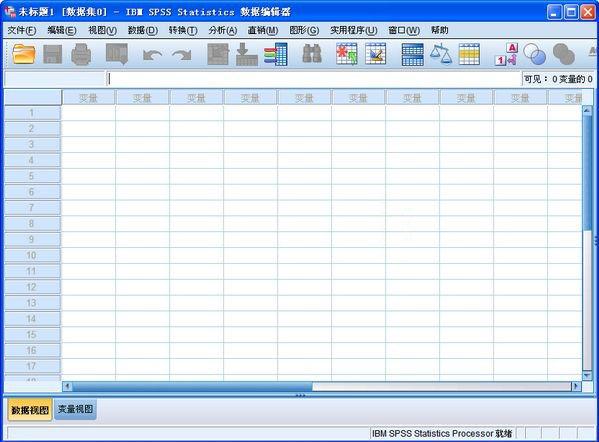Viewport: 599px width, 442px height.
Task: Click the IBM SPSS Statistics Processor 就绪 status
Action: click(x=442, y=434)
